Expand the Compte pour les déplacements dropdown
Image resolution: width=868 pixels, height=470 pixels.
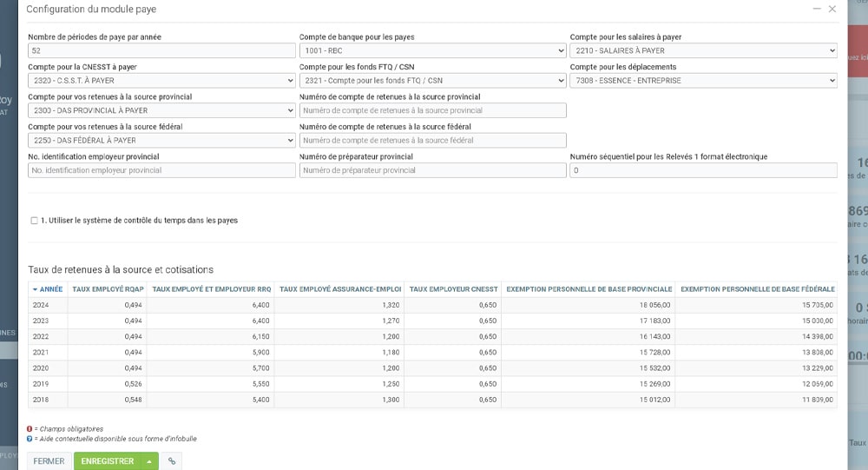click(703, 81)
